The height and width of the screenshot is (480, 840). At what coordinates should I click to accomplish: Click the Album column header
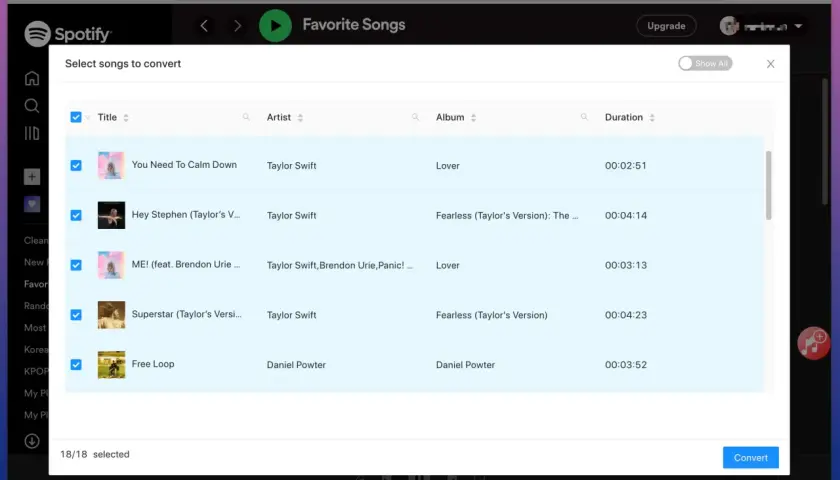[450, 117]
